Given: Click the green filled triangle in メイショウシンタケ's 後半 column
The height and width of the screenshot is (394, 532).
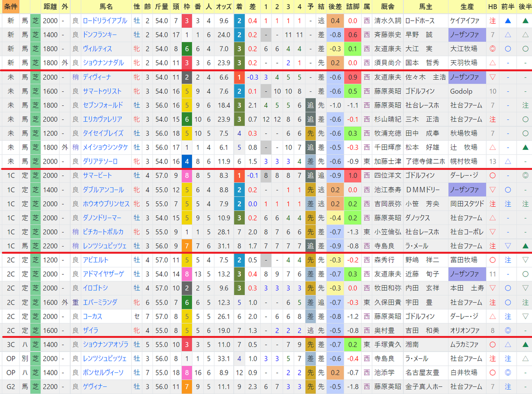Looking at the screenshot, I should coord(525,147).
